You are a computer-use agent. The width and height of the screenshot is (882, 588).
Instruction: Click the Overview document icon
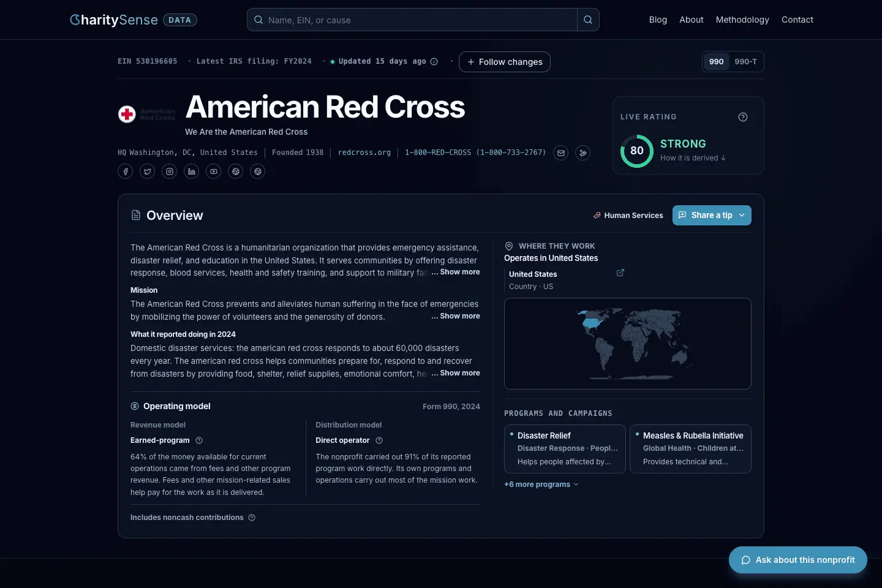[136, 215]
